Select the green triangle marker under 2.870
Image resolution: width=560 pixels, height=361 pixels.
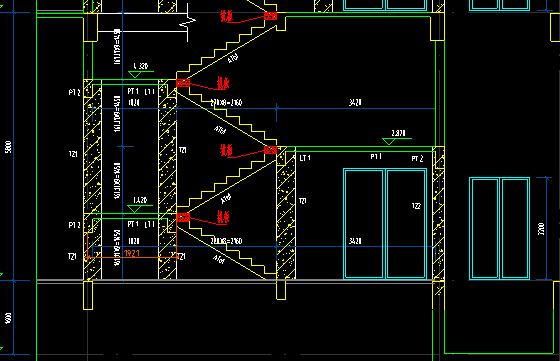click(x=389, y=141)
